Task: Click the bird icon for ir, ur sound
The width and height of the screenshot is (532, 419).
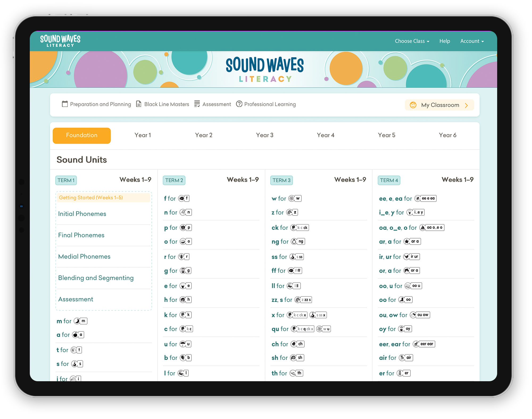Action: point(406,257)
